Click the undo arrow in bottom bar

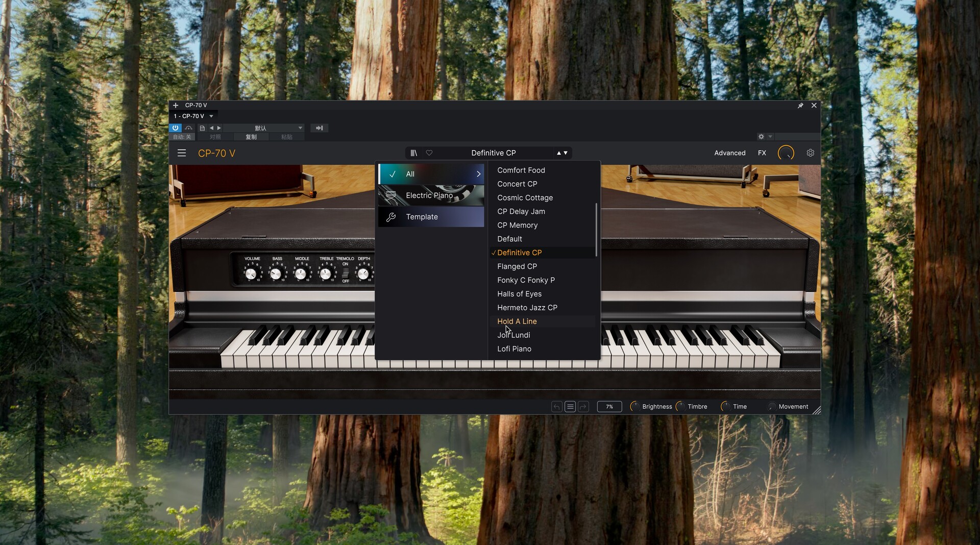click(x=557, y=407)
